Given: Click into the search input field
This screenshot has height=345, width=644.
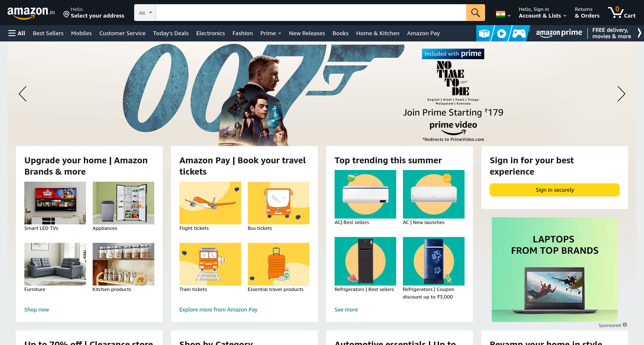Looking at the screenshot, I should [x=311, y=13].
